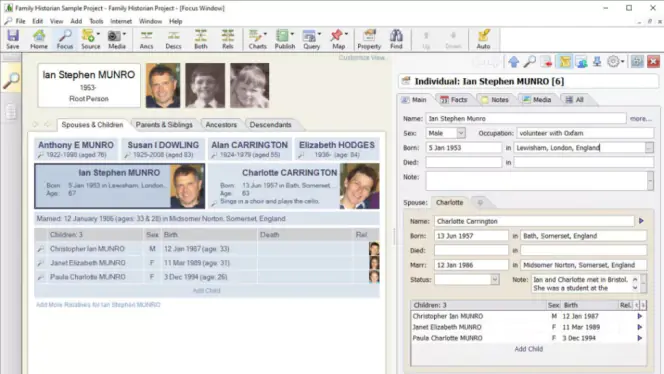Open the Both diagram icon
The image size is (664, 374).
pos(201,39)
